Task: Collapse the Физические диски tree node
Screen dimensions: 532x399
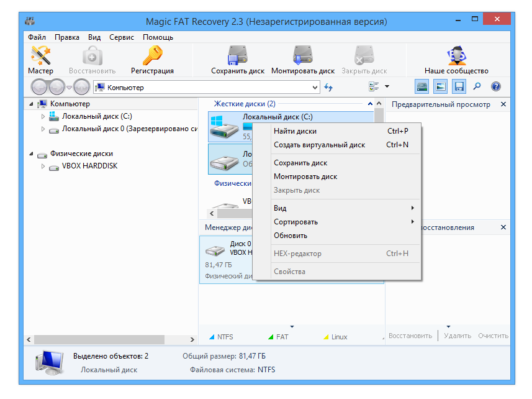Action: [x=32, y=154]
